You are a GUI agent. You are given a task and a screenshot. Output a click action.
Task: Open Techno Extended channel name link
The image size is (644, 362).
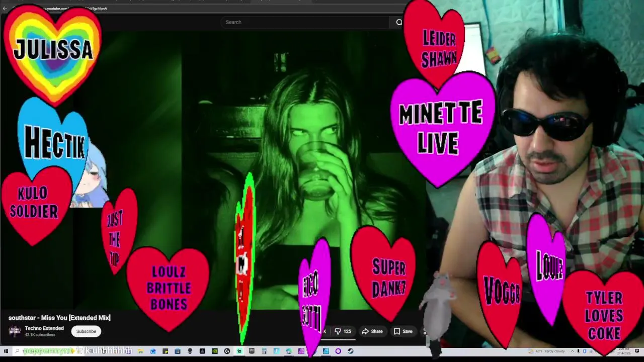(44, 328)
